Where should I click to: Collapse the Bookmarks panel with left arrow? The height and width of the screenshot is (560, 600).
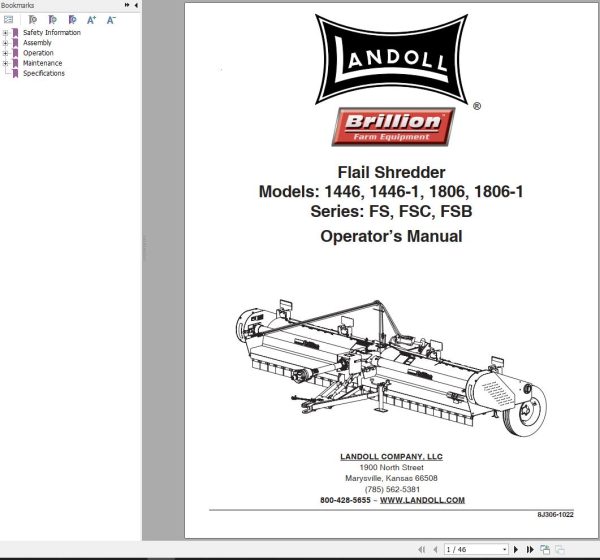coord(136,5)
